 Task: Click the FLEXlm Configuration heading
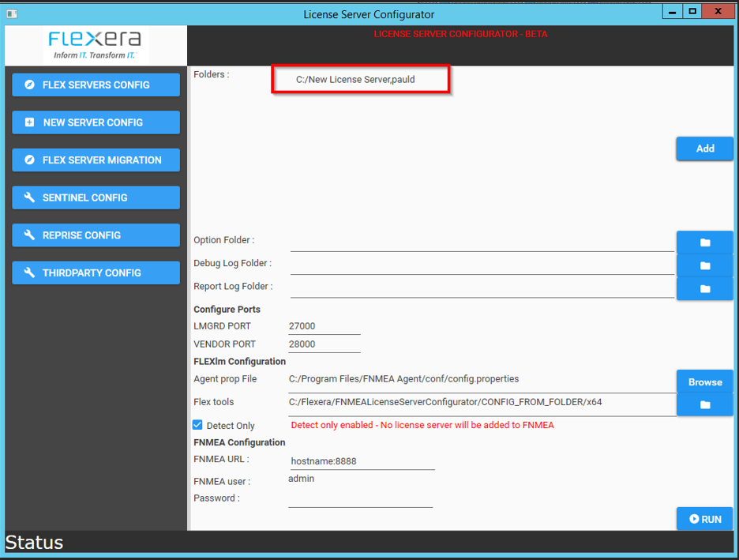[239, 362]
